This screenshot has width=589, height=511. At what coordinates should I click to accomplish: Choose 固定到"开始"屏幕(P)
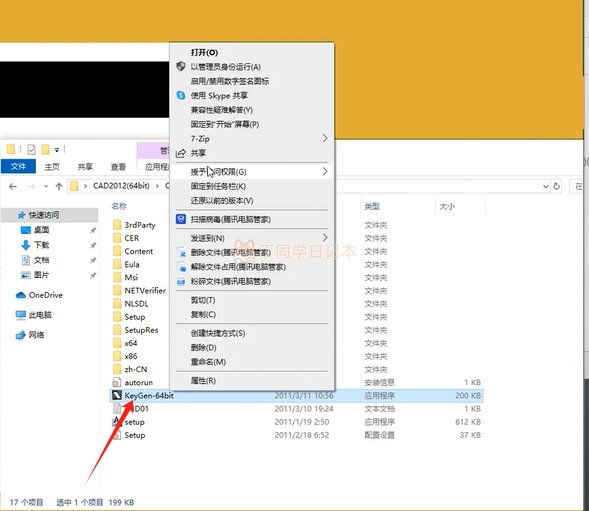pos(225,124)
